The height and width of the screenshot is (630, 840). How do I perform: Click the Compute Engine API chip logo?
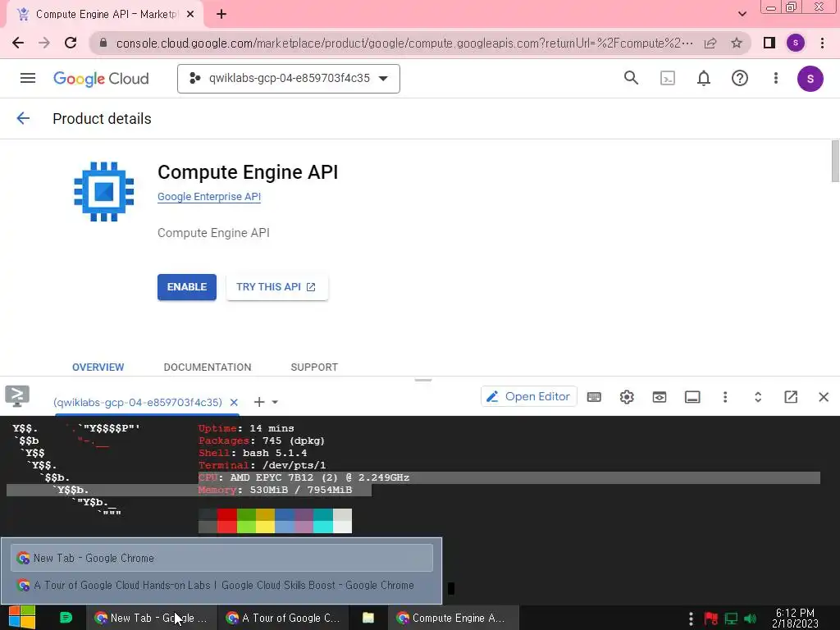[x=104, y=191]
